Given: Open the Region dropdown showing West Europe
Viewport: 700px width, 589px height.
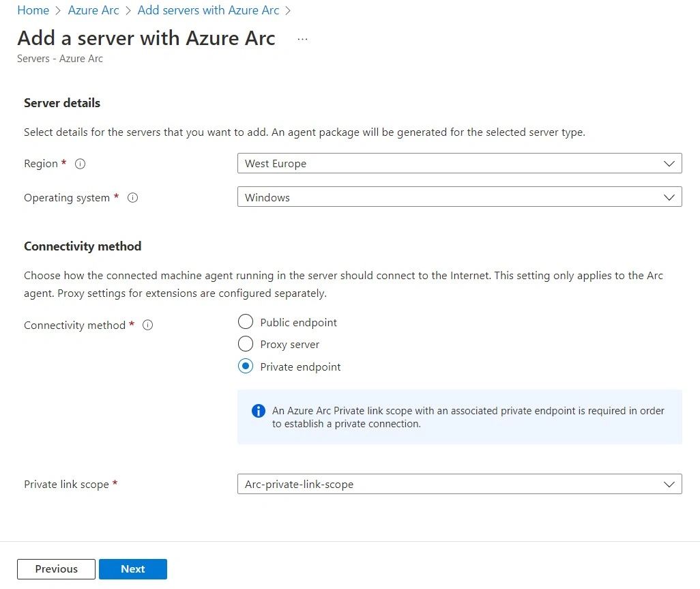Looking at the screenshot, I should [459, 163].
